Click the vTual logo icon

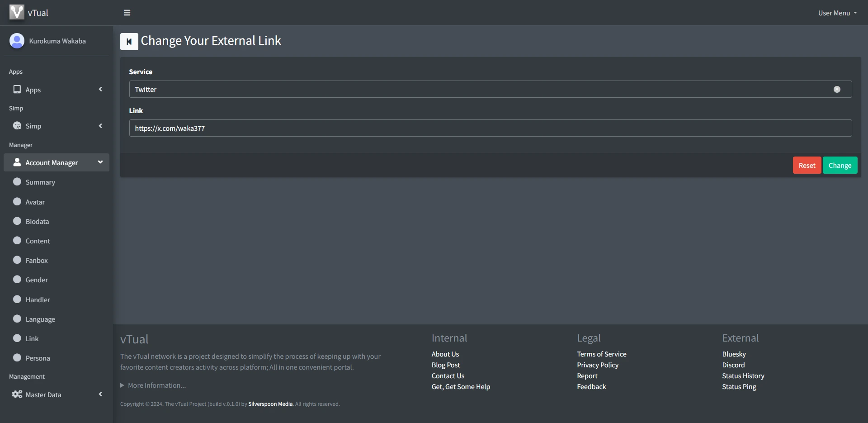[x=17, y=12]
